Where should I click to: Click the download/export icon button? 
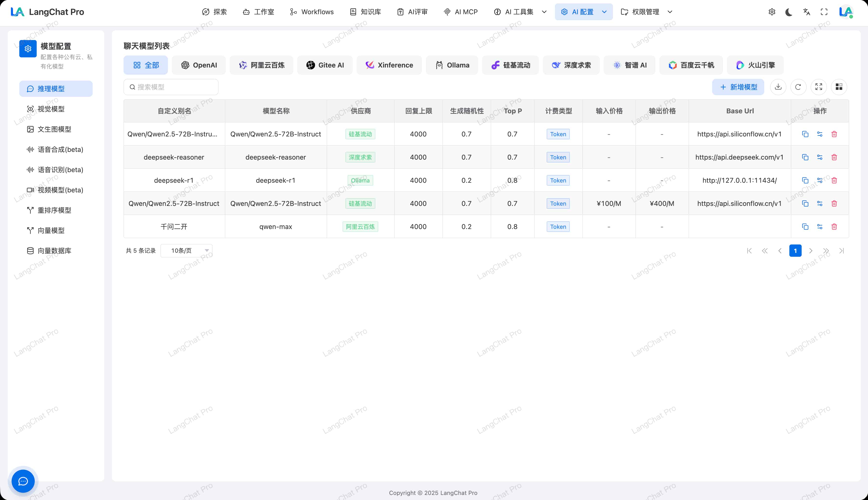[778, 87]
